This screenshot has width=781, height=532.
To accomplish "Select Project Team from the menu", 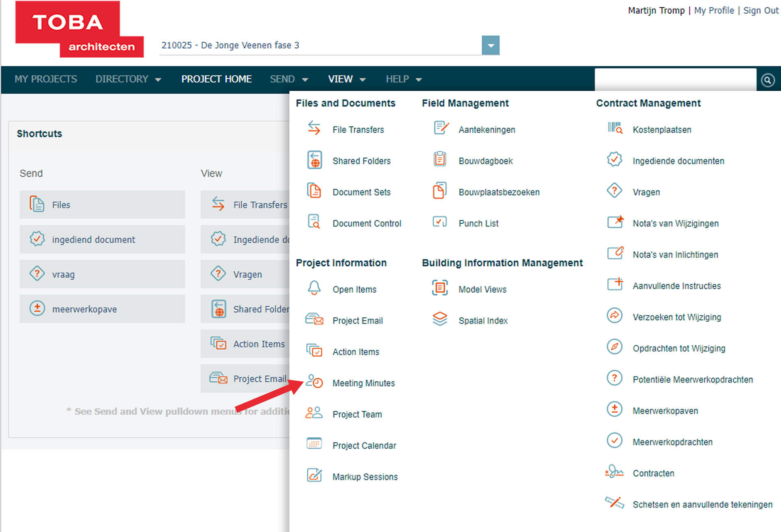I will [357, 414].
